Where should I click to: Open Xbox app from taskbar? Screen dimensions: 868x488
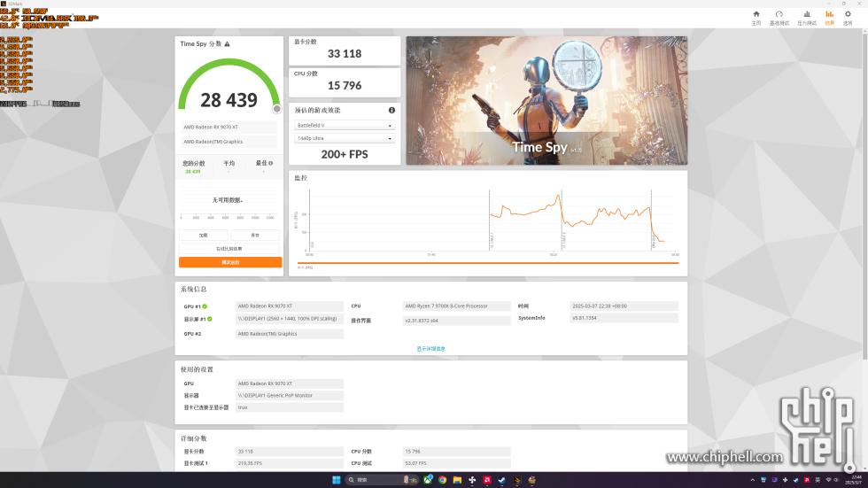pyautogui.click(x=428, y=480)
